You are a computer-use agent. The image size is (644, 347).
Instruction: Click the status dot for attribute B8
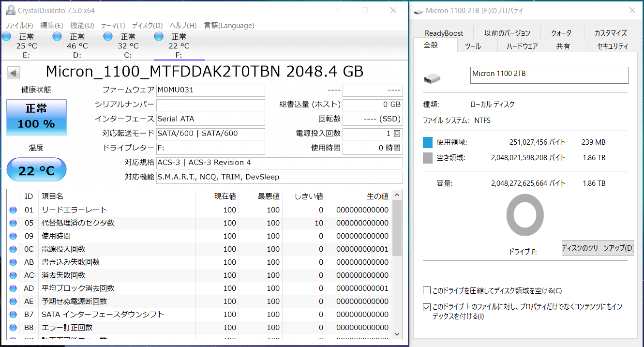tap(13, 328)
